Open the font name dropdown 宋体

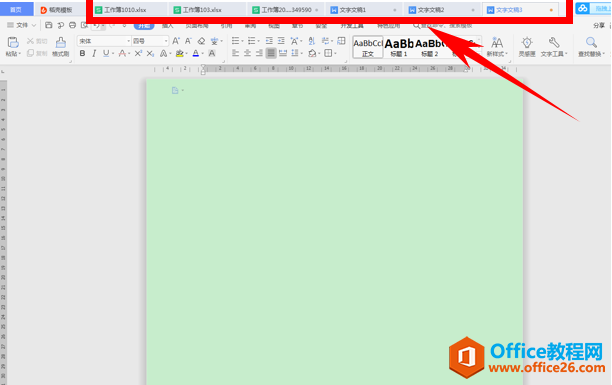103,41
